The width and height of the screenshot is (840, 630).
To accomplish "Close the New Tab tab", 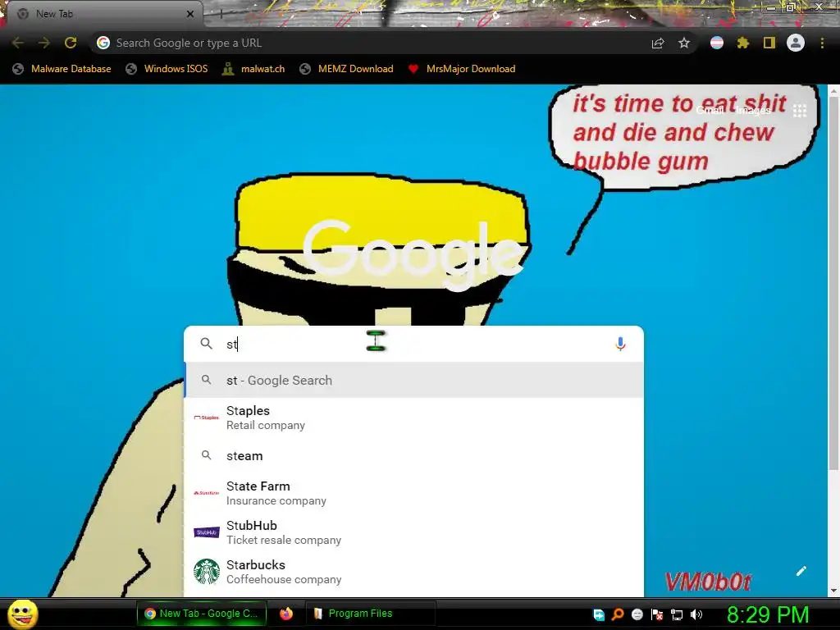I will click(189, 14).
